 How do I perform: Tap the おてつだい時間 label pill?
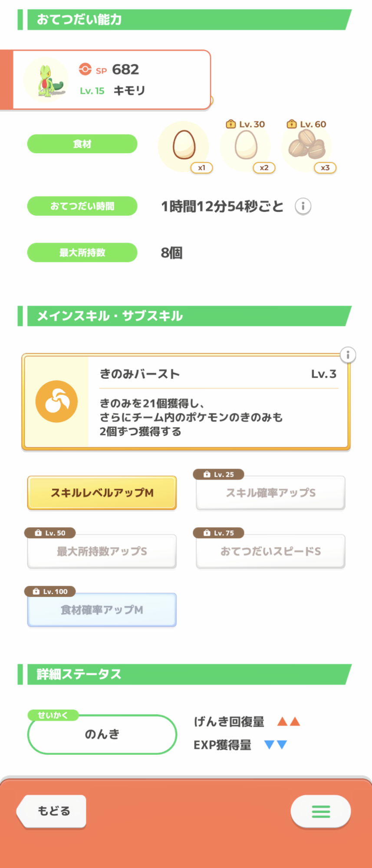pos(82,206)
